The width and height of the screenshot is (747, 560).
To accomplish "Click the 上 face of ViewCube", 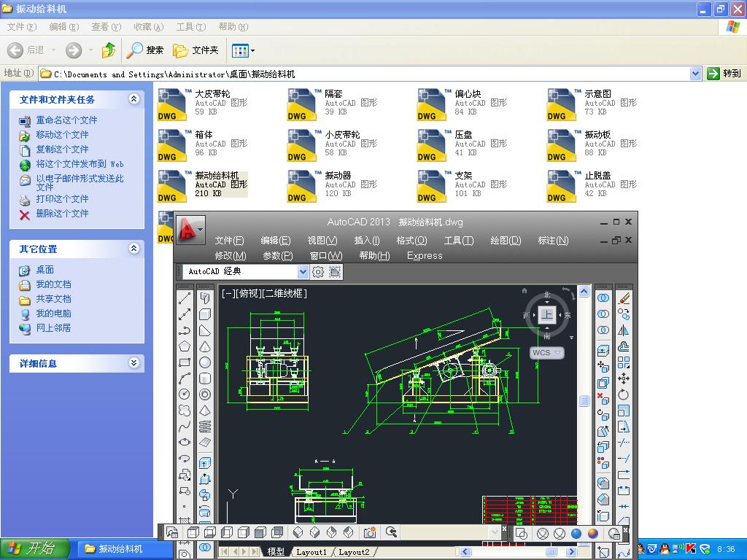I will (547, 315).
